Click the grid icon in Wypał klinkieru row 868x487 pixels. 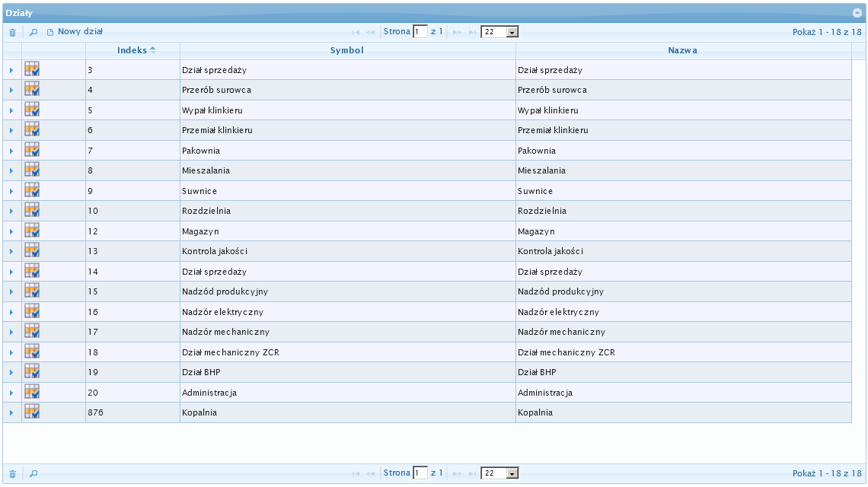click(32, 110)
